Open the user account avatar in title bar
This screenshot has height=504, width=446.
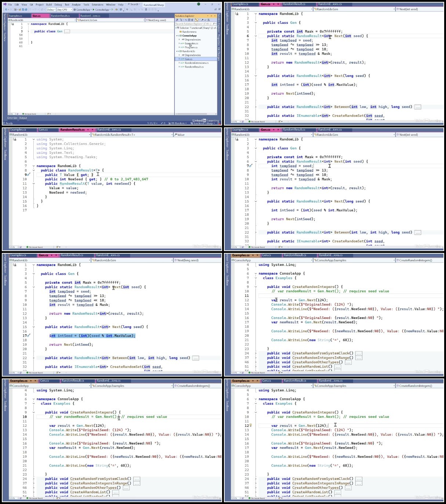pos(199,4)
